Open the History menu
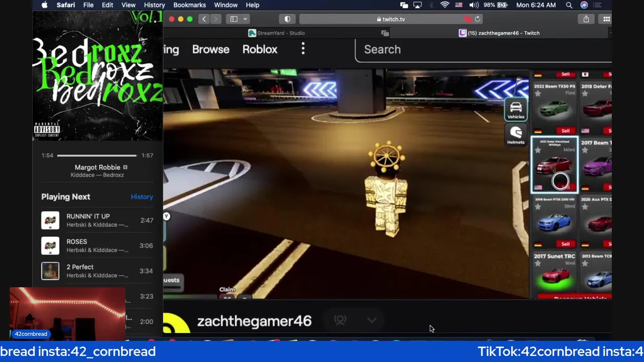Image resolution: width=644 pixels, height=362 pixels. tap(154, 5)
